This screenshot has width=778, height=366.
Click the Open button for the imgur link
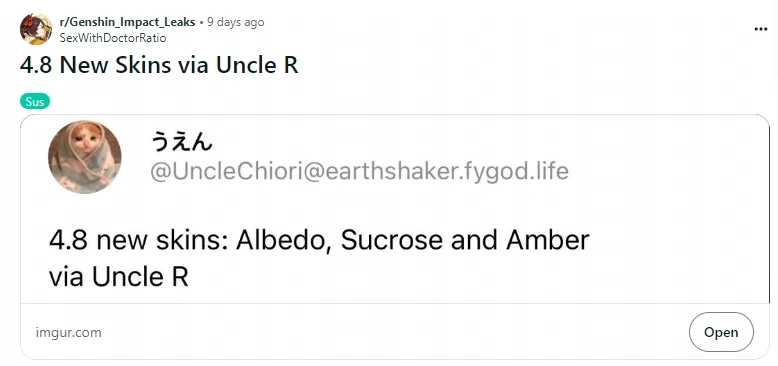point(721,332)
